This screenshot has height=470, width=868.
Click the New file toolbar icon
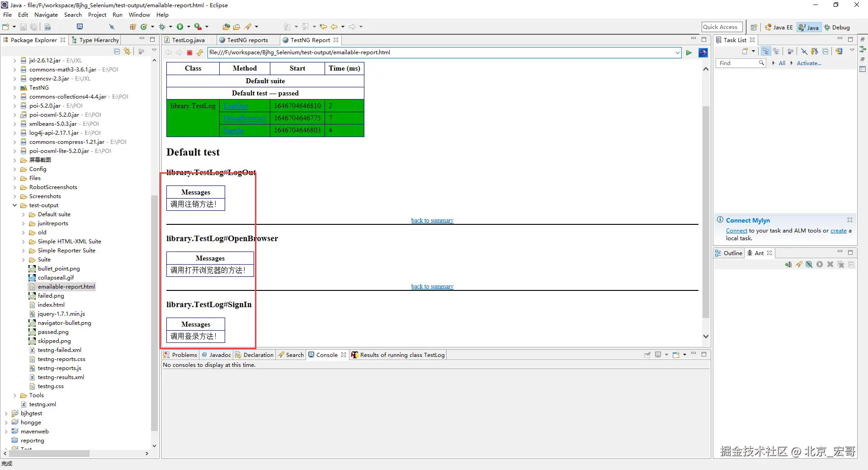(6, 27)
